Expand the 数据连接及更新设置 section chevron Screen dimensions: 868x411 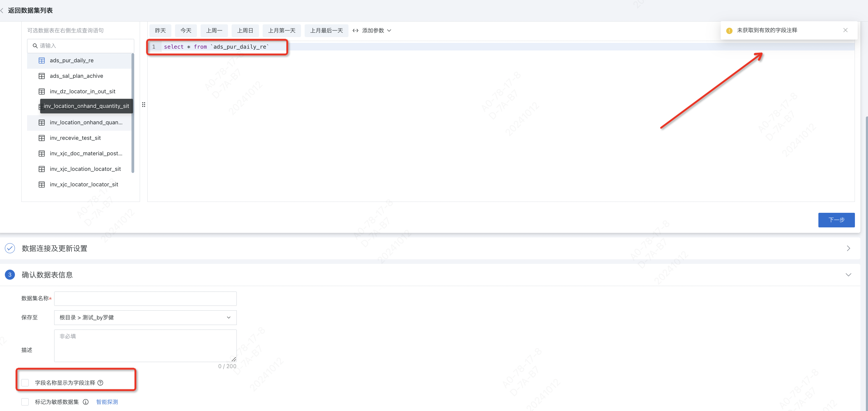pyautogui.click(x=849, y=248)
